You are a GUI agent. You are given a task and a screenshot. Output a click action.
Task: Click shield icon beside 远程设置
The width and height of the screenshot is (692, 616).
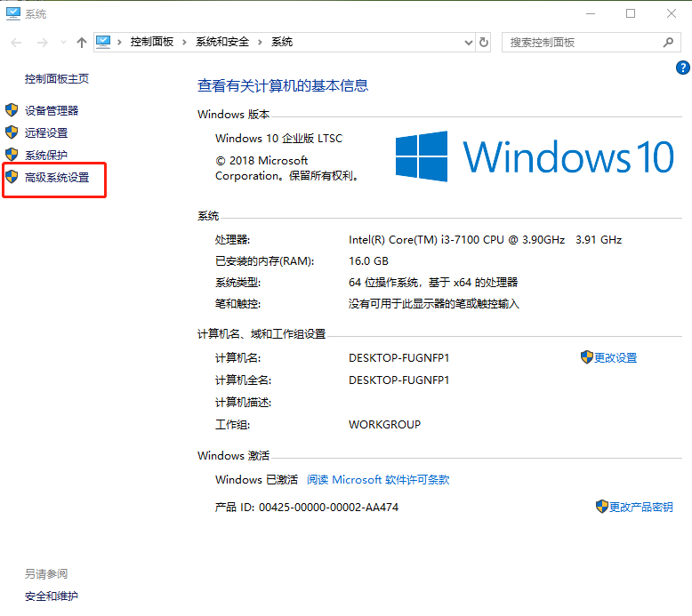pyautogui.click(x=12, y=132)
